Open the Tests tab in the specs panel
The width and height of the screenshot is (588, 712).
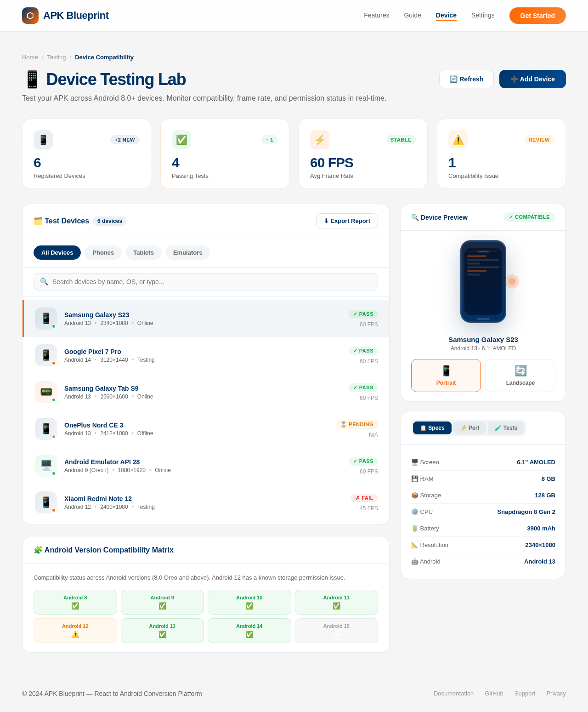pyautogui.click(x=506, y=428)
